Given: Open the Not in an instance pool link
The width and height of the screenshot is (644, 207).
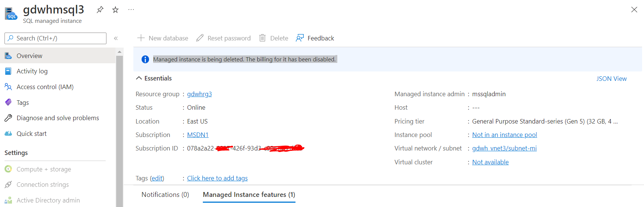Looking at the screenshot, I should click(x=505, y=135).
